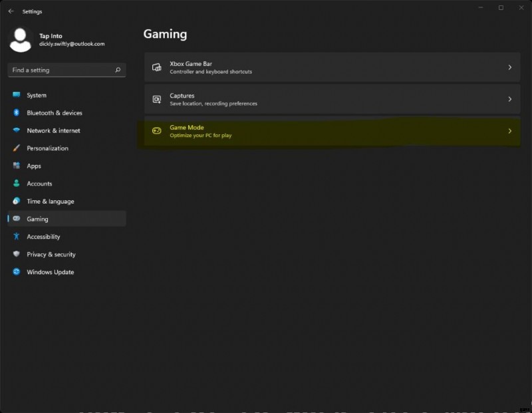Click the Accounts person icon
Image resolution: width=532 pixels, height=413 pixels.
(16, 184)
